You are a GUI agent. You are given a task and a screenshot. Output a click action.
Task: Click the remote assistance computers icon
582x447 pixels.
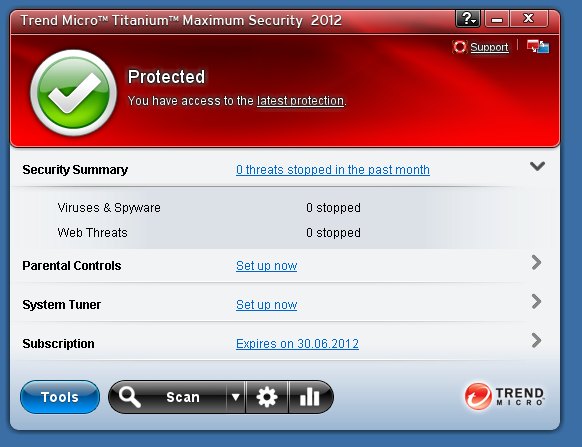coord(538,46)
